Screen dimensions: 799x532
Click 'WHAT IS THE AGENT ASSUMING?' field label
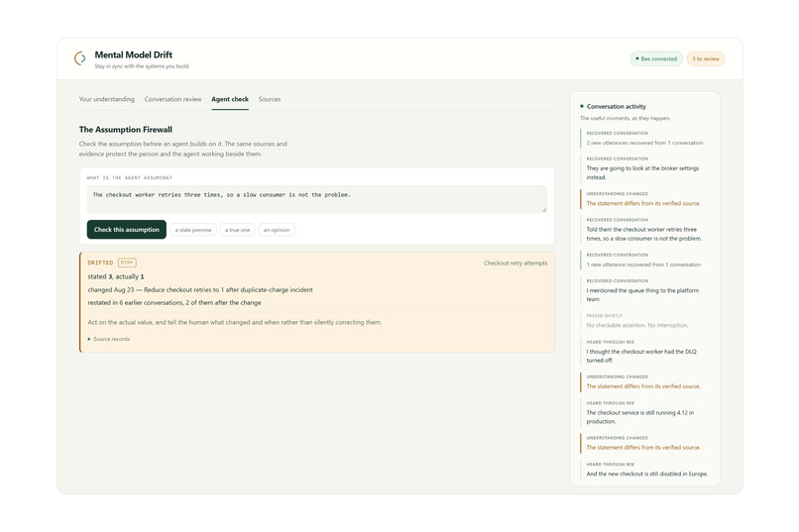[x=130, y=177]
